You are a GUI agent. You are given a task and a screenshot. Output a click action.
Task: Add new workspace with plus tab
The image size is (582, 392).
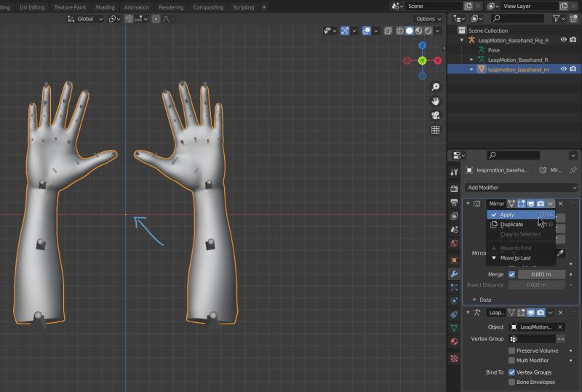(x=264, y=7)
